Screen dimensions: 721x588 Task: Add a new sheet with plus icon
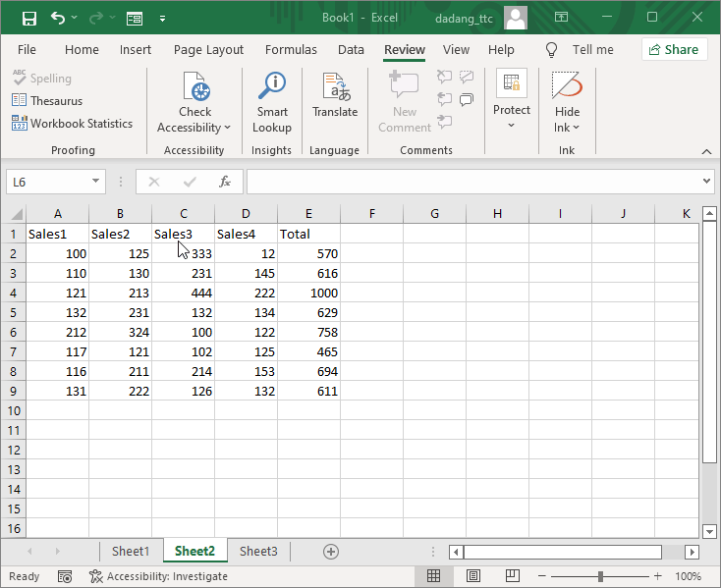[x=331, y=552]
